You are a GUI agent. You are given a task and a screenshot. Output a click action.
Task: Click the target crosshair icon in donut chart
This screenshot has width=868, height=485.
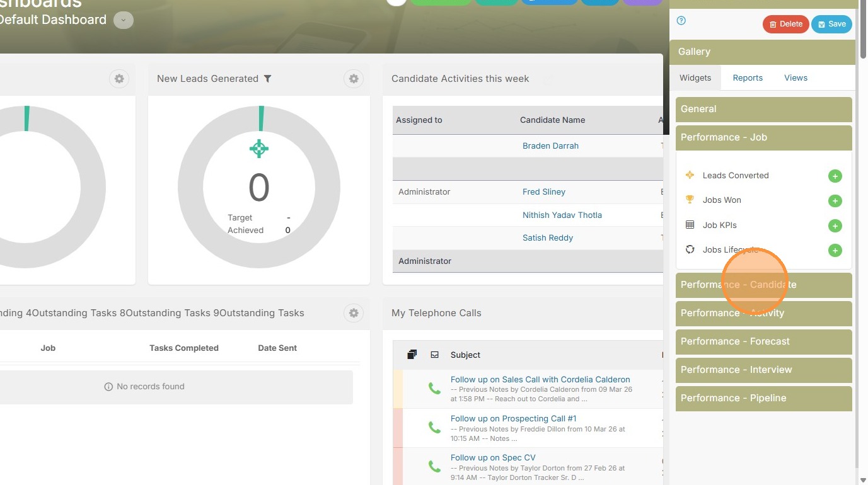[258, 149]
